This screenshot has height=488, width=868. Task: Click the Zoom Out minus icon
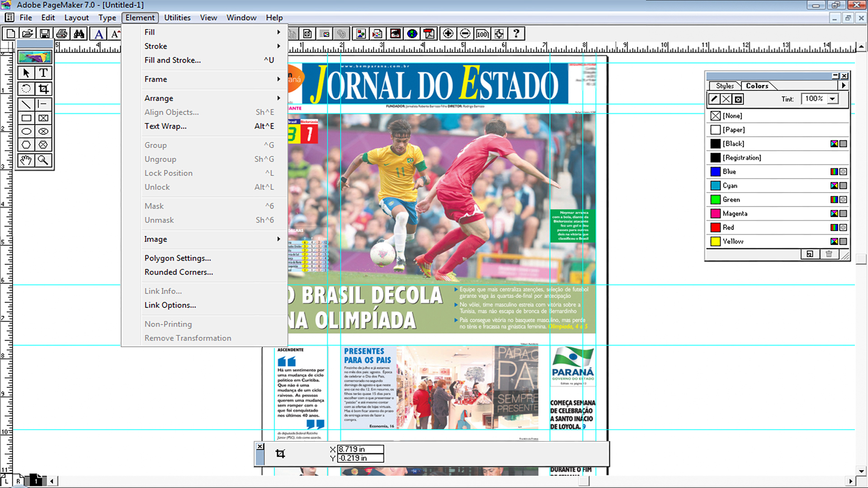click(465, 33)
